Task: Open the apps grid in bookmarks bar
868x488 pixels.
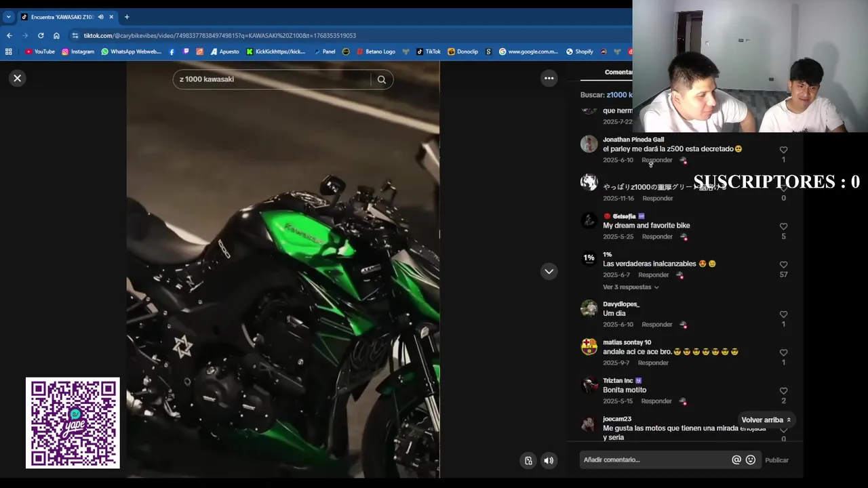Action: 8,52
